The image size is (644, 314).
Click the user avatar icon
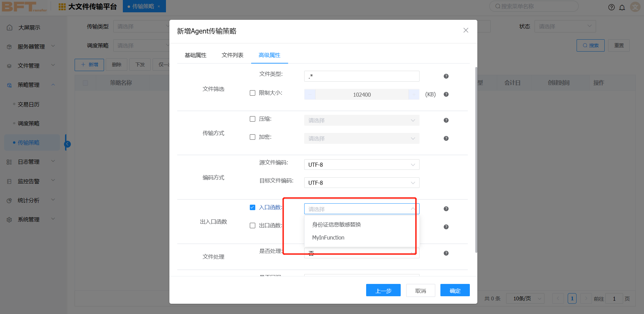(x=635, y=7)
